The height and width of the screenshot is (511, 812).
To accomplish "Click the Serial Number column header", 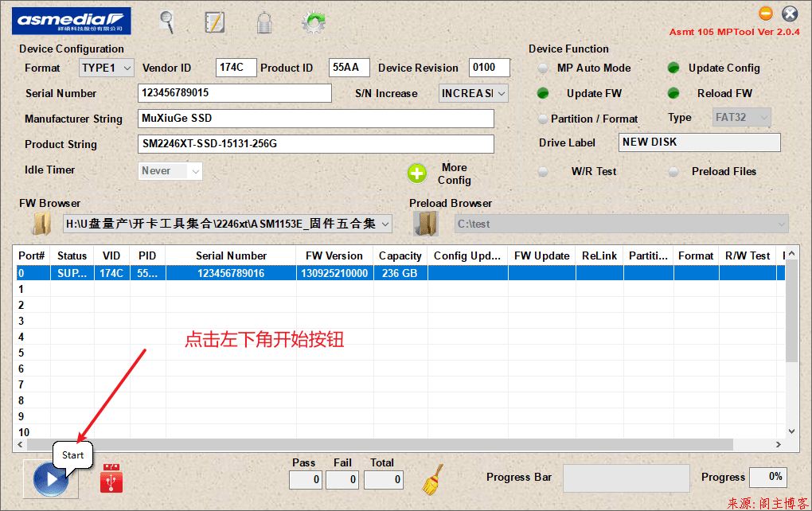I will [231, 255].
